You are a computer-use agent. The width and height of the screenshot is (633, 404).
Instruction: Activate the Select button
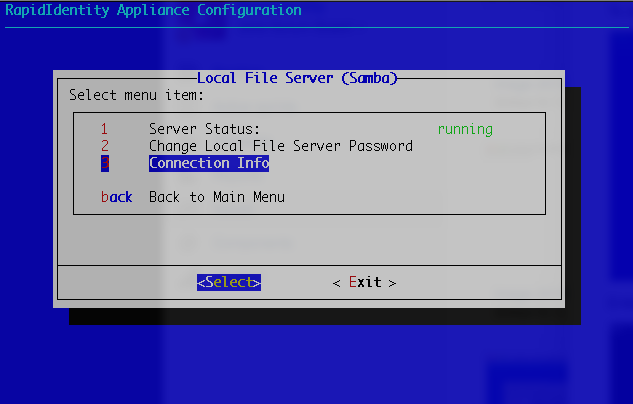point(229,282)
